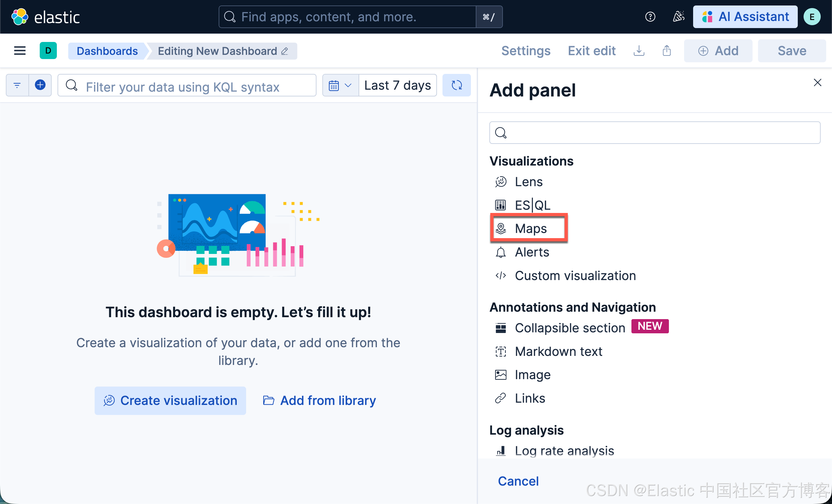Click the Create visualization button
The height and width of the screenshot is (504, 832).
(170, 400)
